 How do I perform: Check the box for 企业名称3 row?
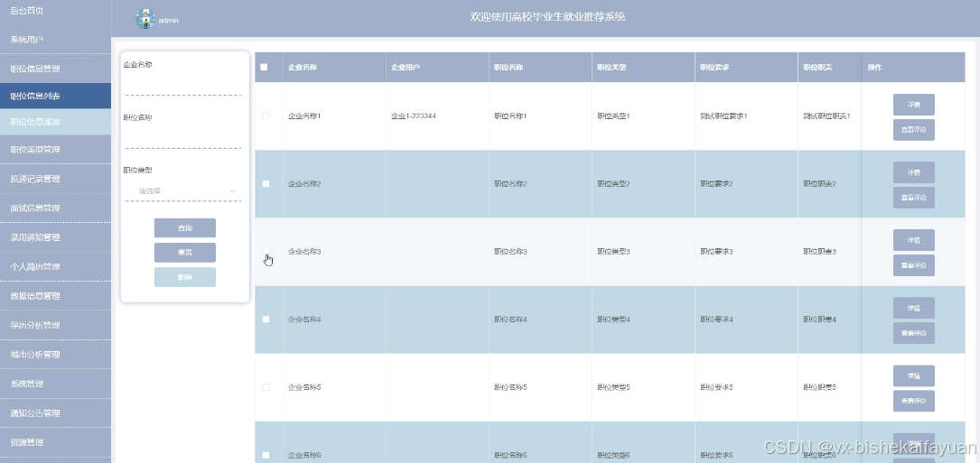tap(266, 251)
